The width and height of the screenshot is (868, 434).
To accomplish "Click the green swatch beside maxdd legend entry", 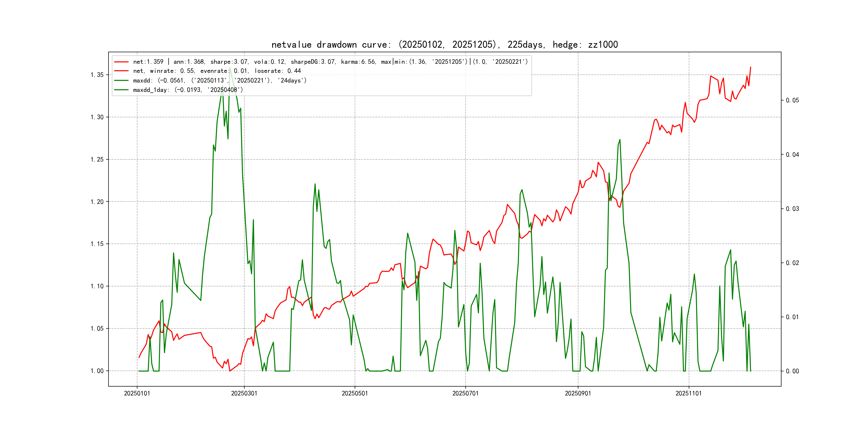I will tap(121, 81).
